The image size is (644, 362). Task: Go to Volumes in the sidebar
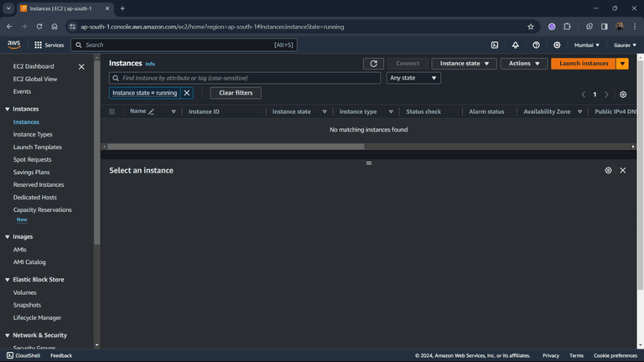[x=24, y=292]
